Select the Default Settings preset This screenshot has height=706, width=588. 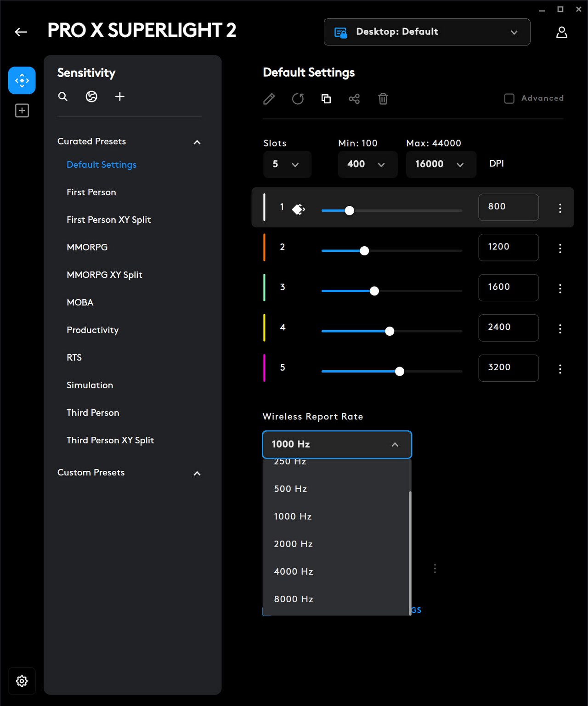pos(102,164)
